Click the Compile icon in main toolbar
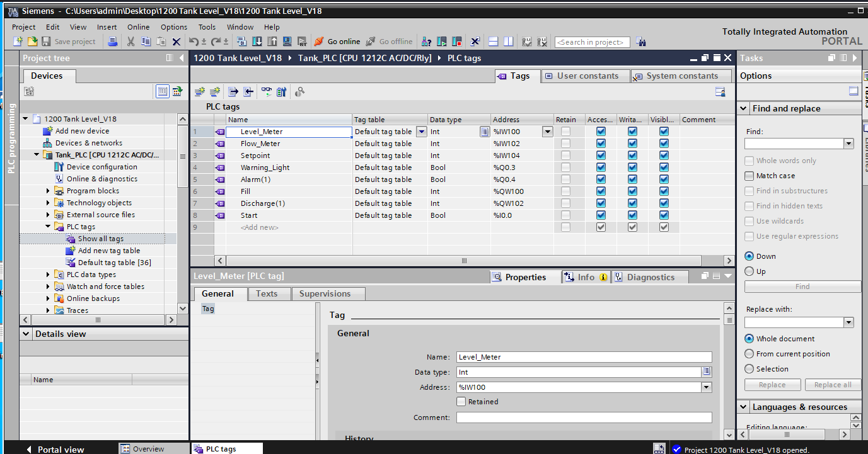Image resolution: width=868 pixels, height=454 pixels. tap(241, 42)
